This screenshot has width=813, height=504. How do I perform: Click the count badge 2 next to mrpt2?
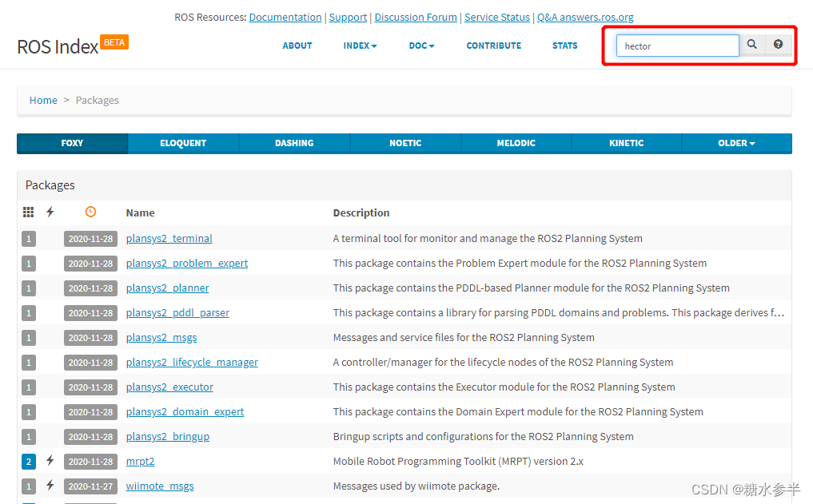(x=29, y=462)
